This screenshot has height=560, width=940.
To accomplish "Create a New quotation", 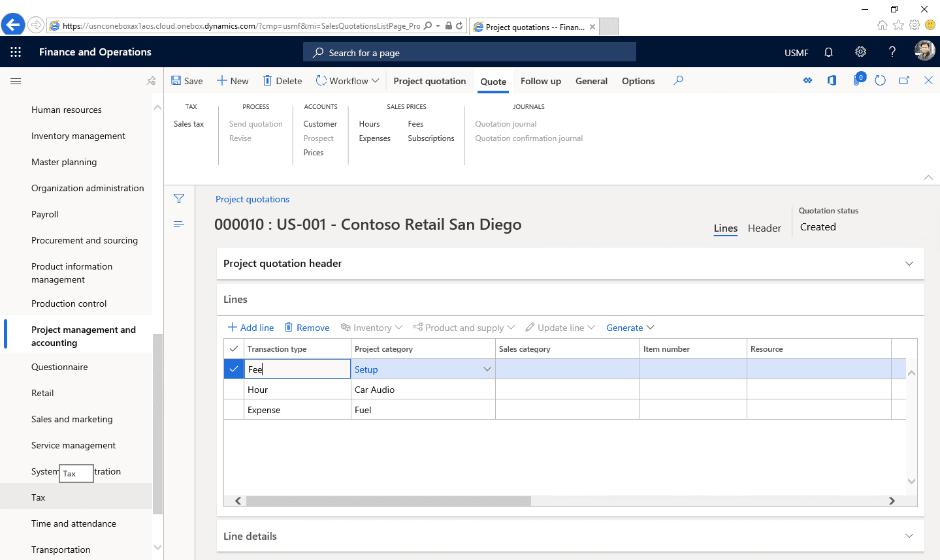I will (233, 81).
